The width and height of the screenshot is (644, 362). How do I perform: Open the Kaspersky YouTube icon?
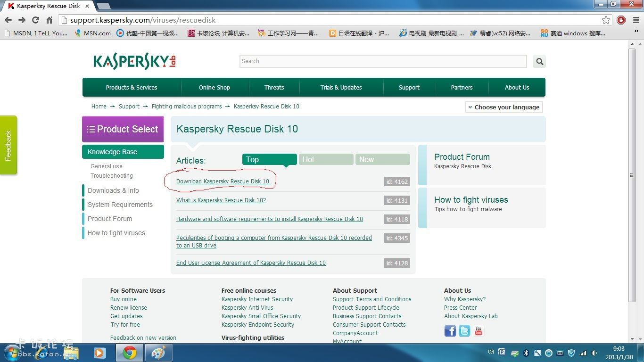coord(479,331)
